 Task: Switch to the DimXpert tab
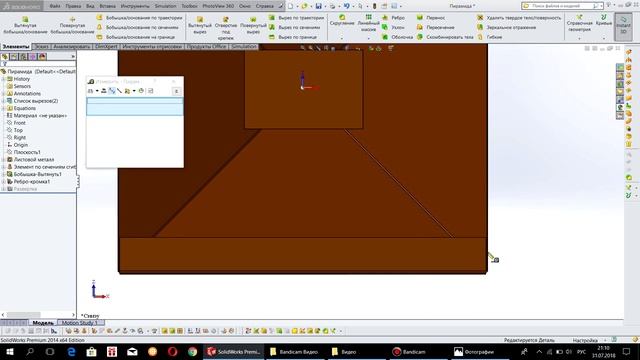click(x=106, y=47)
